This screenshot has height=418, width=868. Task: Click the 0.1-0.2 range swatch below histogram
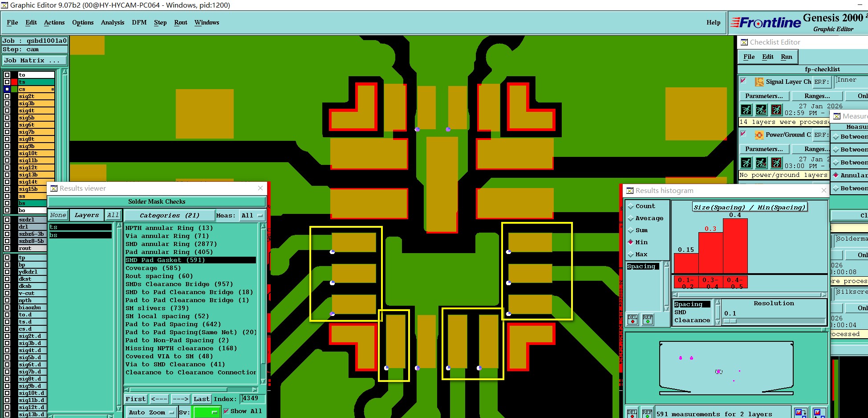tap(686, 283)
